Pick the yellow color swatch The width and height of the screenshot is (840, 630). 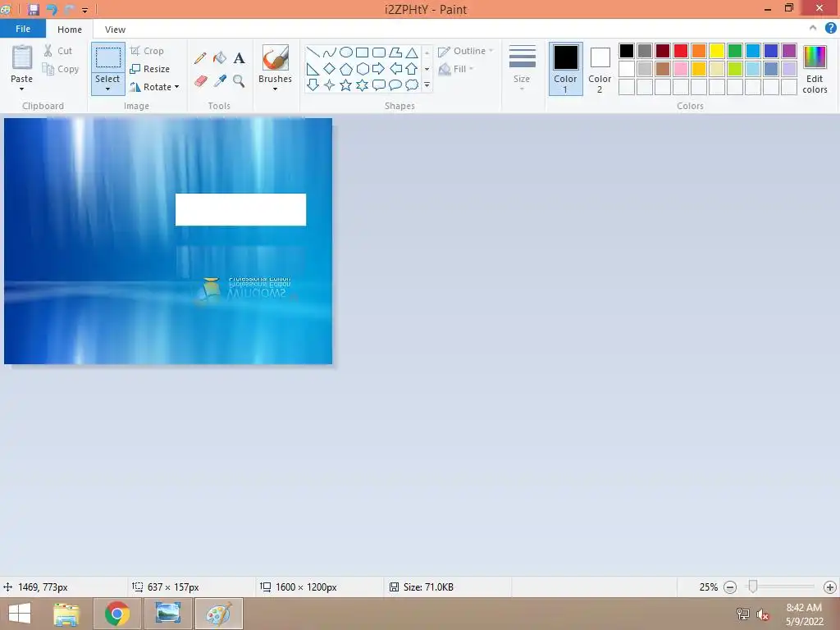[x=717, y=51]
